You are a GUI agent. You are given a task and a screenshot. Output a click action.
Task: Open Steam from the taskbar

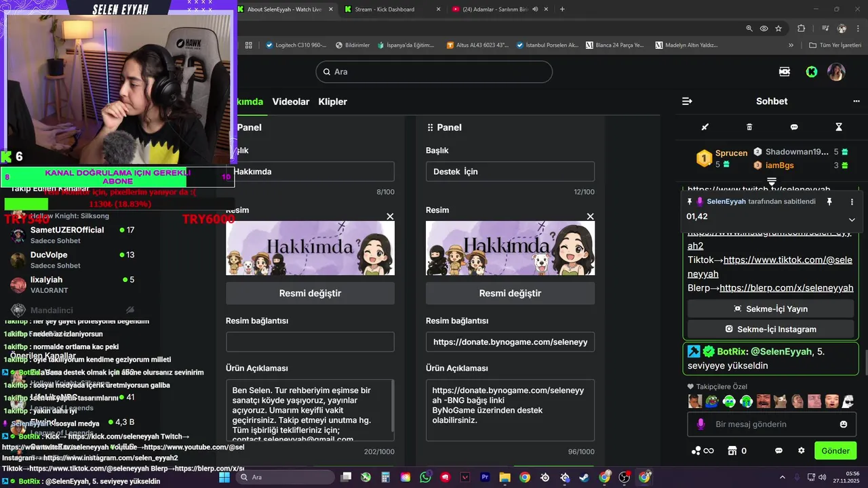[585, 477]
